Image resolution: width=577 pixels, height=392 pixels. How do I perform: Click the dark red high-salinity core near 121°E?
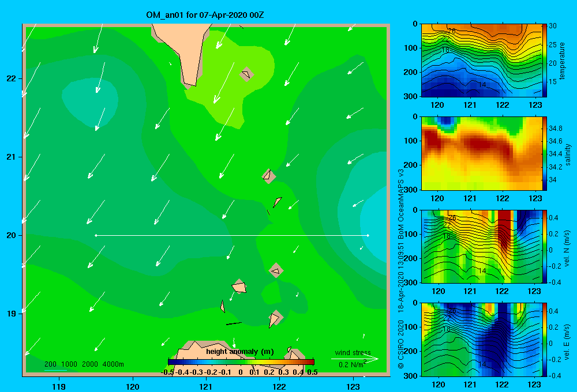point(480,143)
